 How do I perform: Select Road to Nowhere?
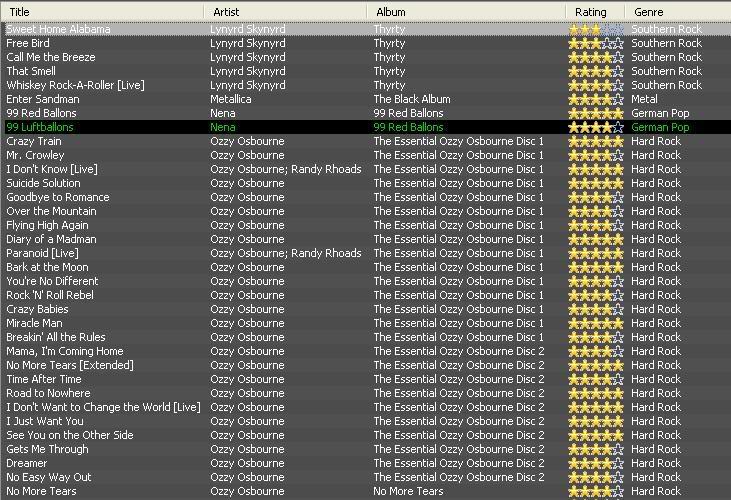point(48,393)
